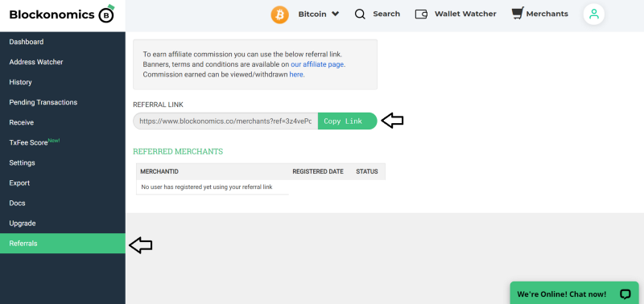Click the orange Bitcoin coin icon

click(x=279, y=14)
